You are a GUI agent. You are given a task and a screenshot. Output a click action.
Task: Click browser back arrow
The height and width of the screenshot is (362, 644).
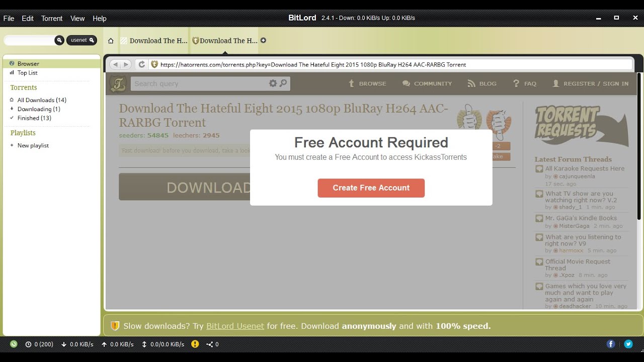pos(115,64)
